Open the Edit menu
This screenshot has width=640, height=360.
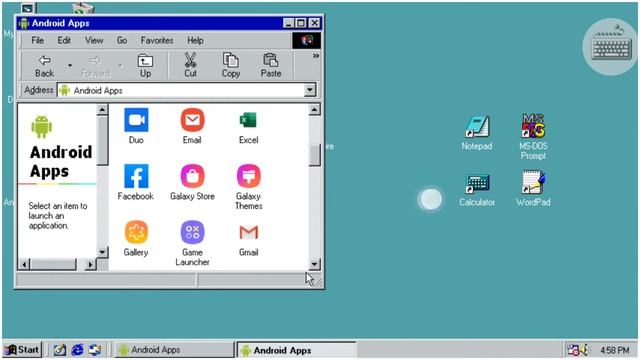(64, 40)
